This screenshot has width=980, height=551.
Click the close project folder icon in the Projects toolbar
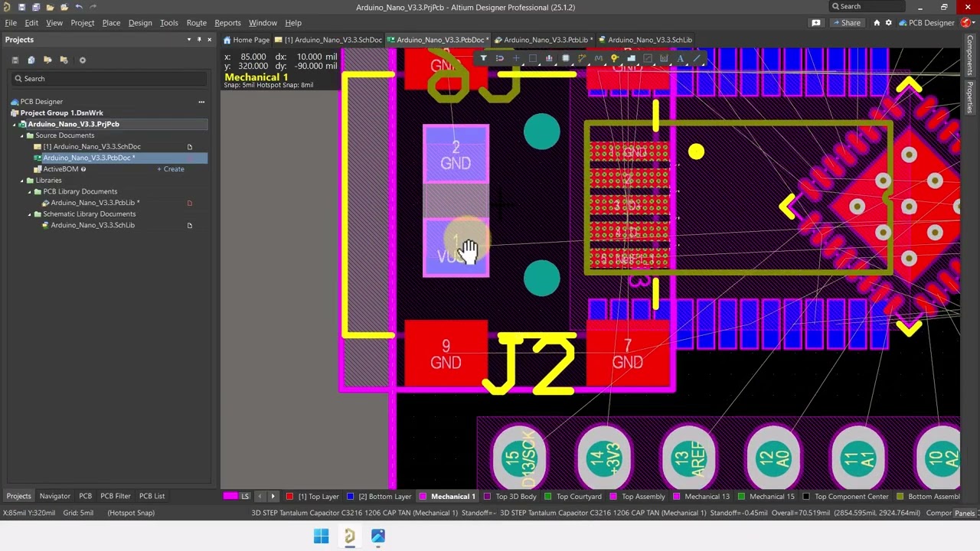click(x=64, y=60)
